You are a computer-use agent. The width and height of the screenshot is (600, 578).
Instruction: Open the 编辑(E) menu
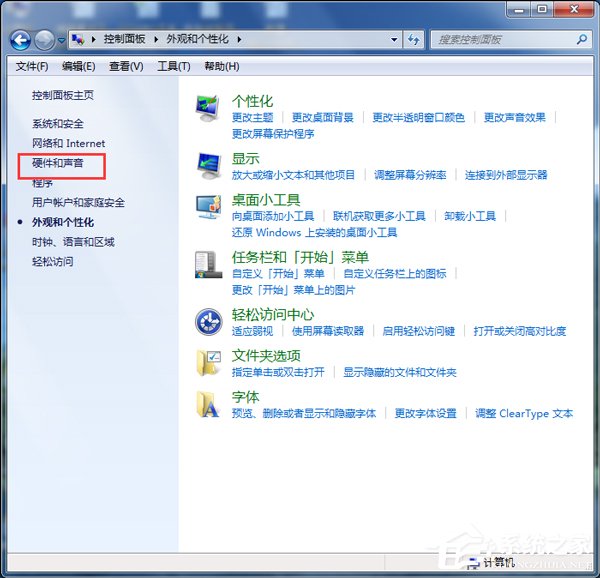(78, 67)
